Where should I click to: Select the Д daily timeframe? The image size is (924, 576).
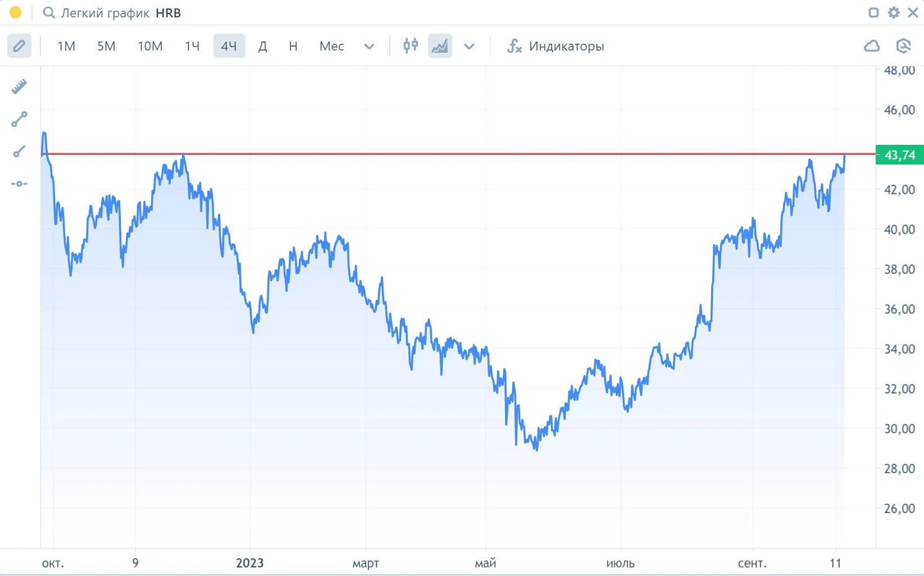pyautogui.click(x=262, y=46)
